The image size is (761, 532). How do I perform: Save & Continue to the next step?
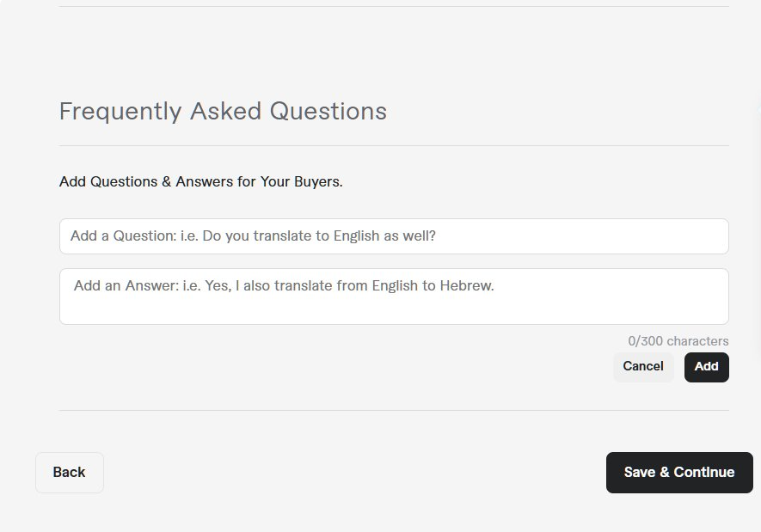tap(679, 473)
